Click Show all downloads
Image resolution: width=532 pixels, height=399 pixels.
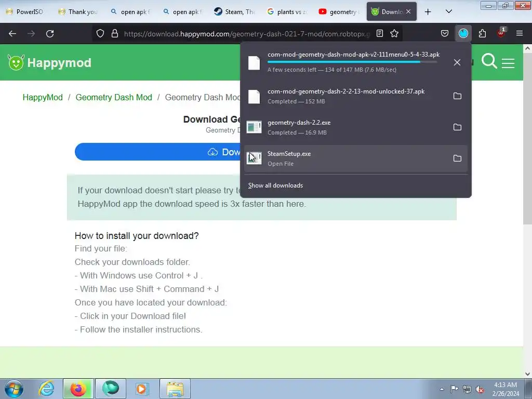click(275, 185)
